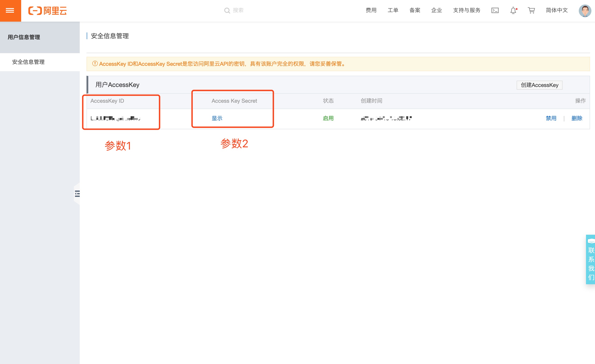The height and width of the screenshot is (364, 595).
Task: Open the notification bell
Action: 513,10
